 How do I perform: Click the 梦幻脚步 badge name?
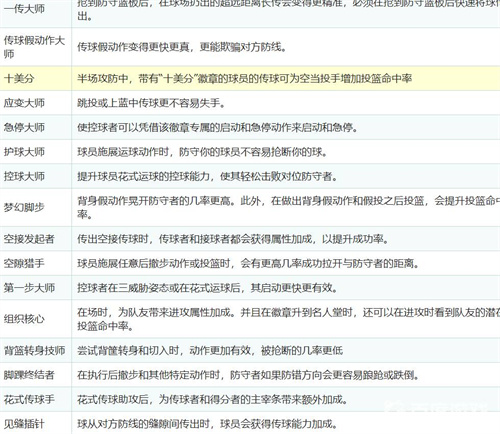tap(24, 207)
